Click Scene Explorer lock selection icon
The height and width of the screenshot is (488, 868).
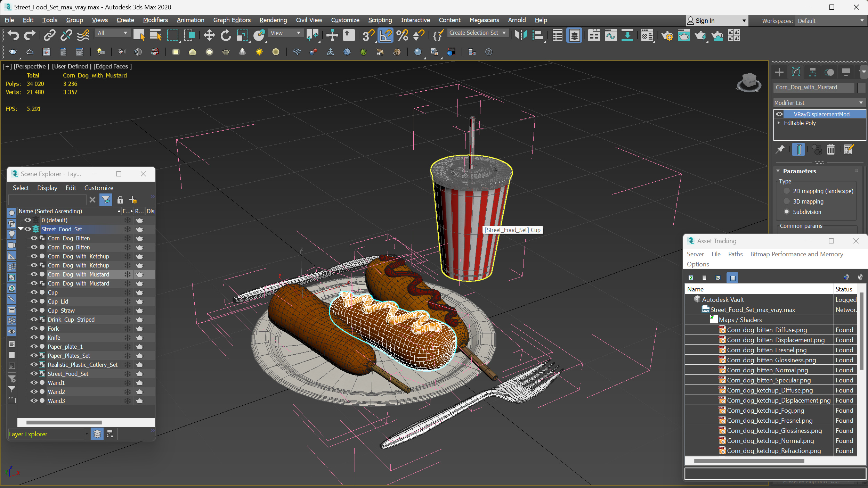pos(120,200)
